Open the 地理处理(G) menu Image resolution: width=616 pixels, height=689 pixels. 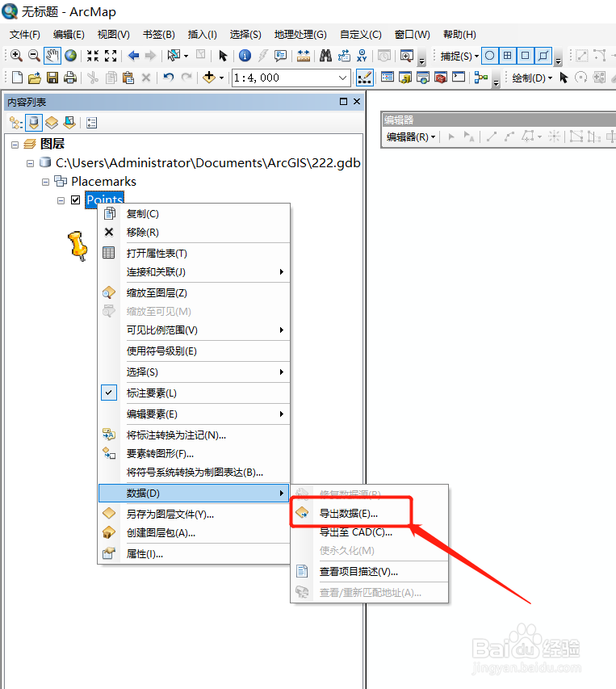coord(300,34)
